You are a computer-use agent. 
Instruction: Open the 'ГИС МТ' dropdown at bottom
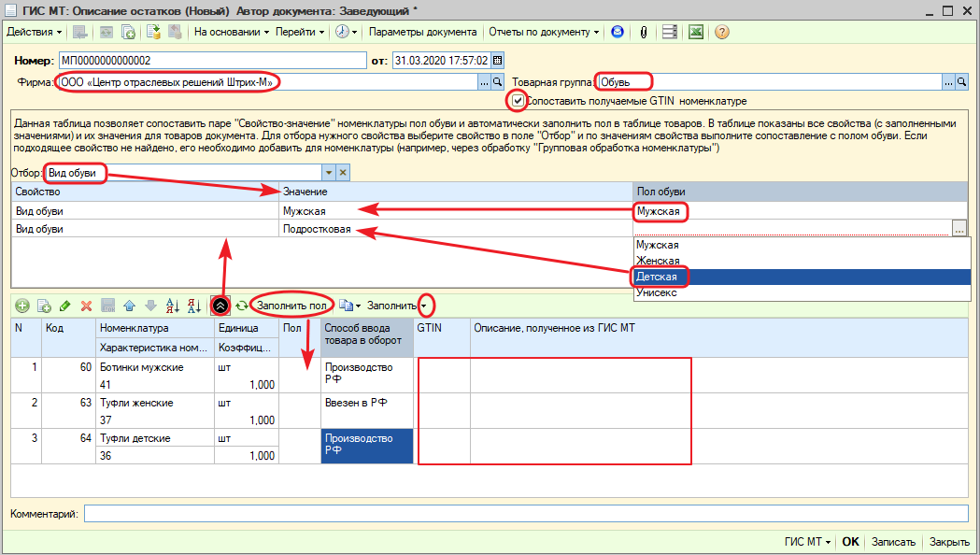coord(808,542)
